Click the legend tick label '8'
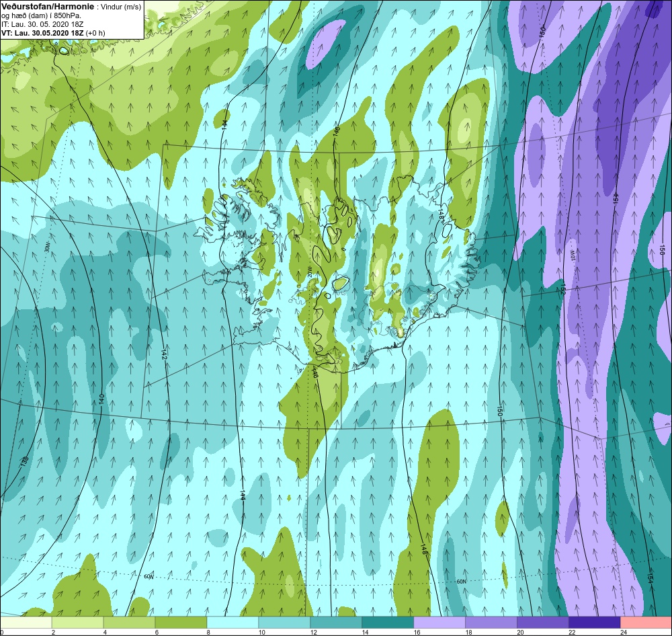672x636 pixels. 209,632
